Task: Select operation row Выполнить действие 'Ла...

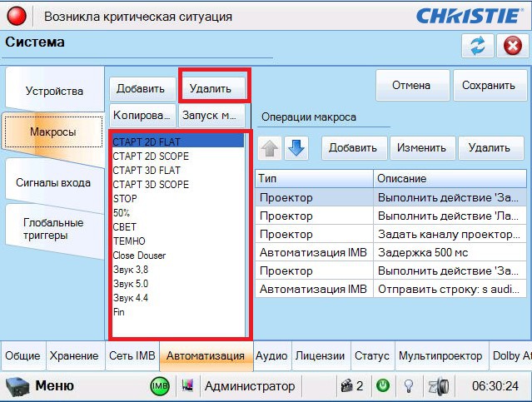Action: tap(390, 216)
